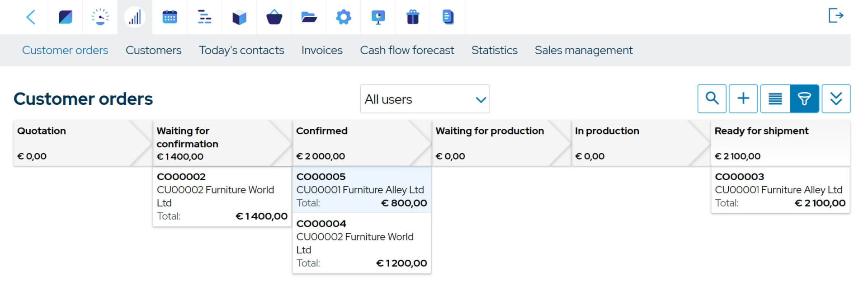Screen dimensions: 868x300
Task: Open order CO00005 card
Action: point(362,190)
